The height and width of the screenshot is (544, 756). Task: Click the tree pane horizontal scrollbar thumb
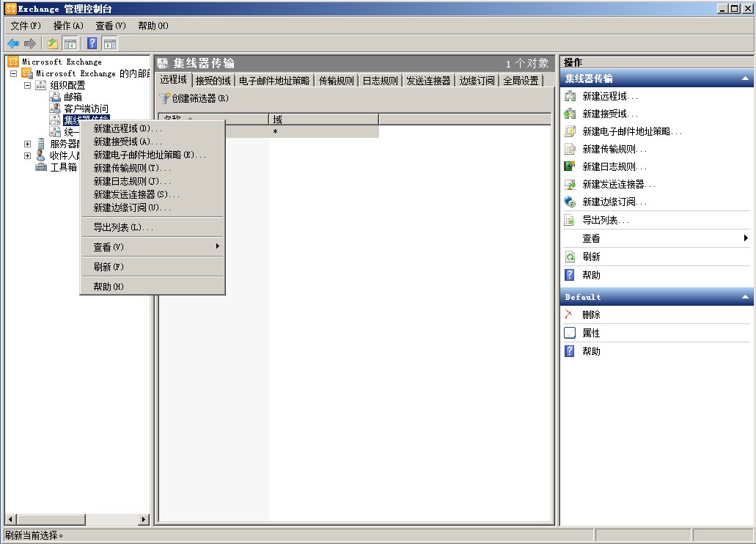51,519
